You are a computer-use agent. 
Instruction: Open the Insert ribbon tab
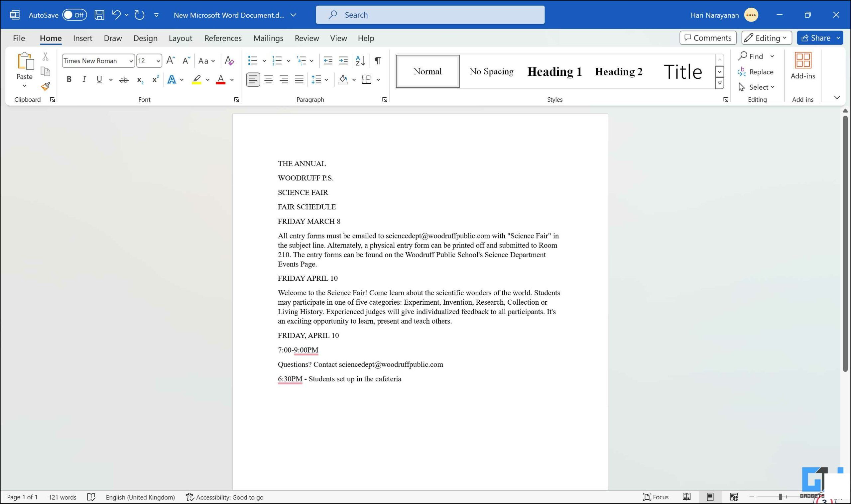point(82,38)
